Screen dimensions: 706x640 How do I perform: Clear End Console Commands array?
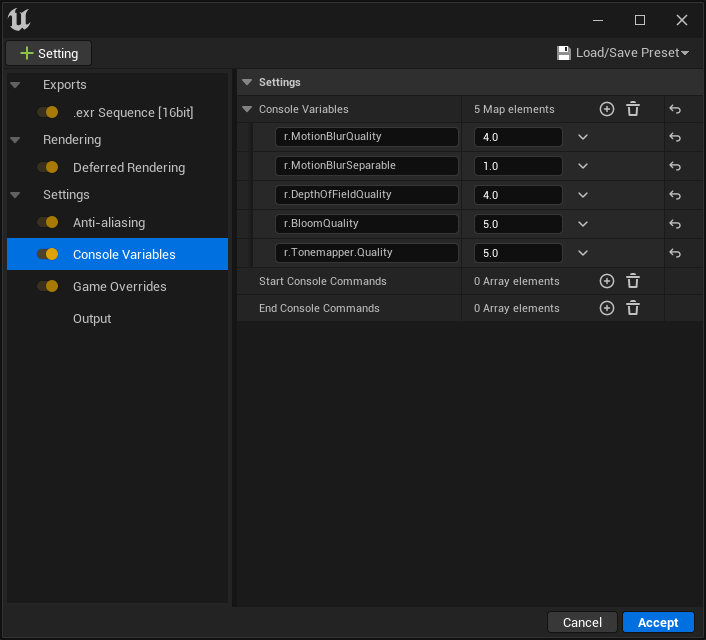(632, 308)
